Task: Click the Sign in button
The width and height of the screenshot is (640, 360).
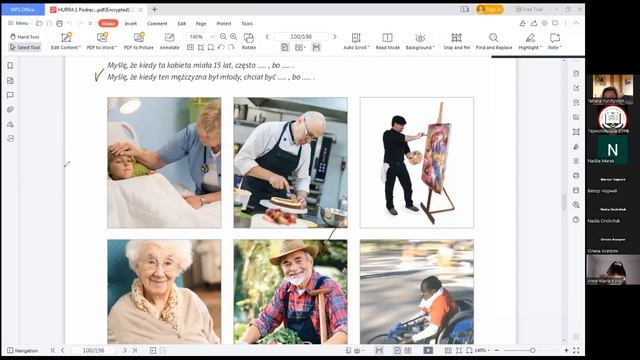Action: [490, 9]
